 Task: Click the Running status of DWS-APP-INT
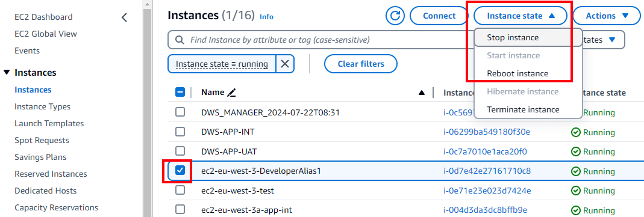tap(593, 132)
